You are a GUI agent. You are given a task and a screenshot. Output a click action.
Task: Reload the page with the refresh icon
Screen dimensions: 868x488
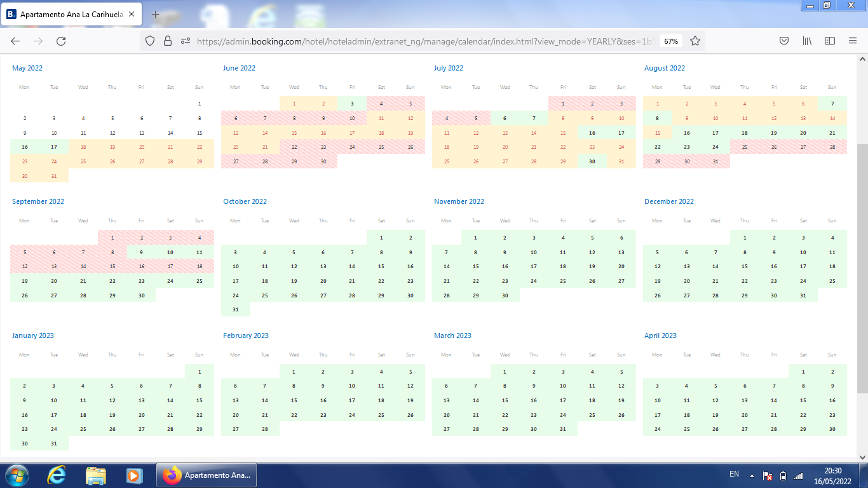click(61, 41)
